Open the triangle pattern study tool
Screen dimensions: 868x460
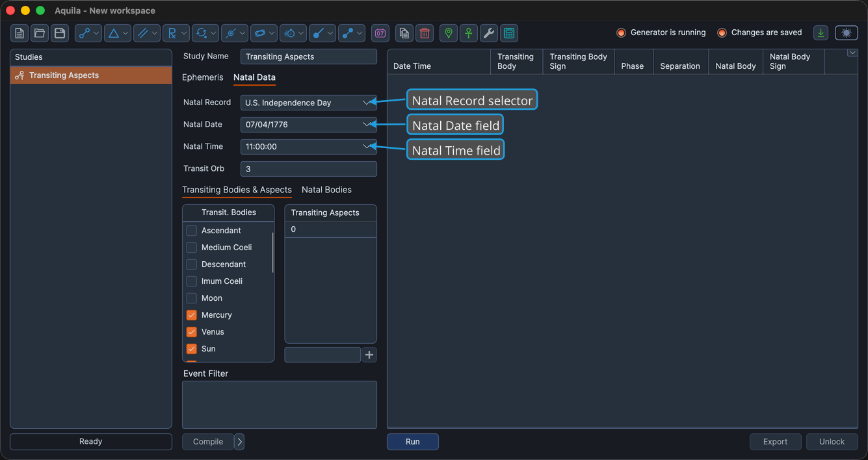pos(118,33)
